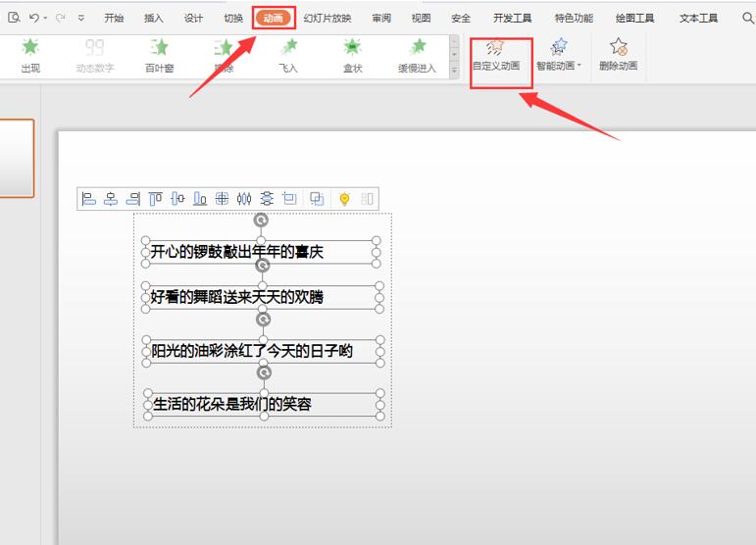
Task: Select the 动画 (Animation) tab
Action: (274, 19)
